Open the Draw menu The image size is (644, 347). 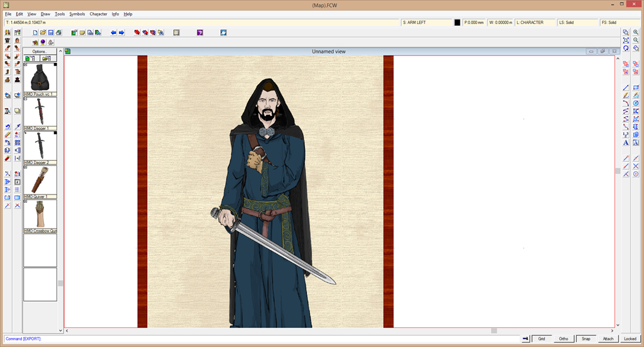pos(45,14)
